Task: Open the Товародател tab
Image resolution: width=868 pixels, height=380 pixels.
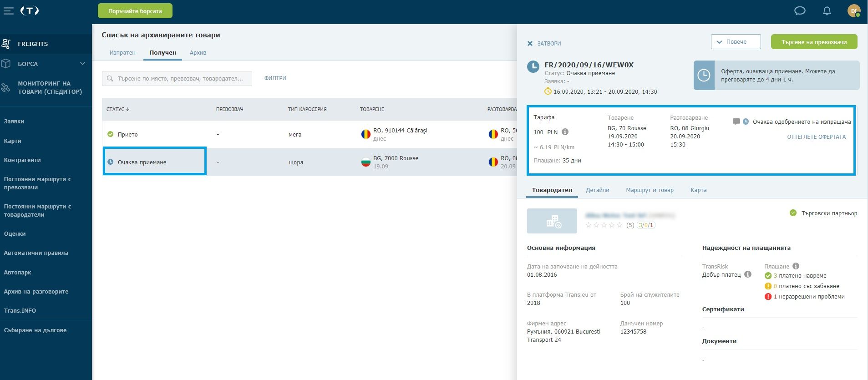Action: (552, 190)
